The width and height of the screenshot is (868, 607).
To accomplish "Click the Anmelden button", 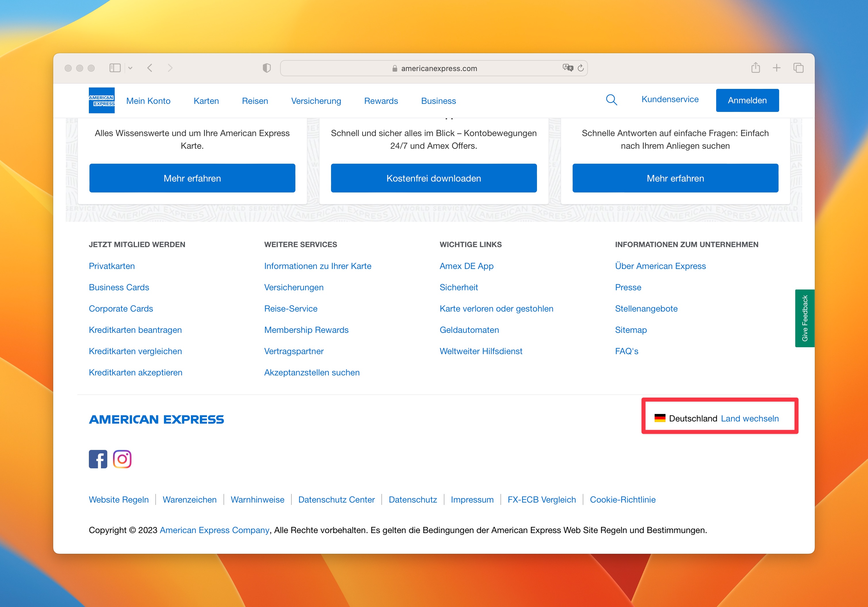I will click(x=747, y=100).
